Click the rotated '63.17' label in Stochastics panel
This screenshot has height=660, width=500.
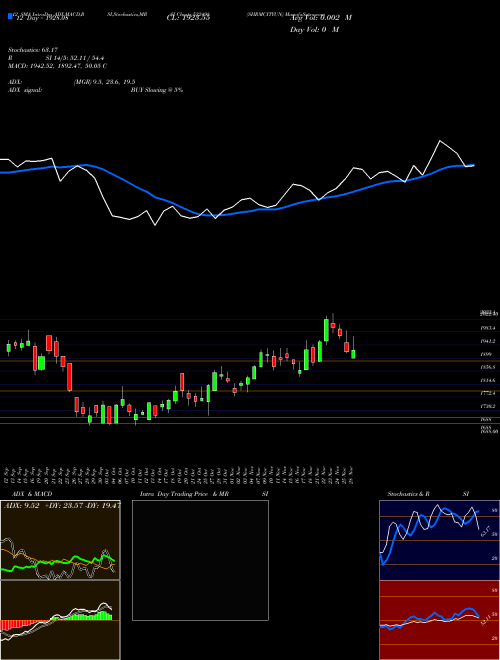click(484, 532)
